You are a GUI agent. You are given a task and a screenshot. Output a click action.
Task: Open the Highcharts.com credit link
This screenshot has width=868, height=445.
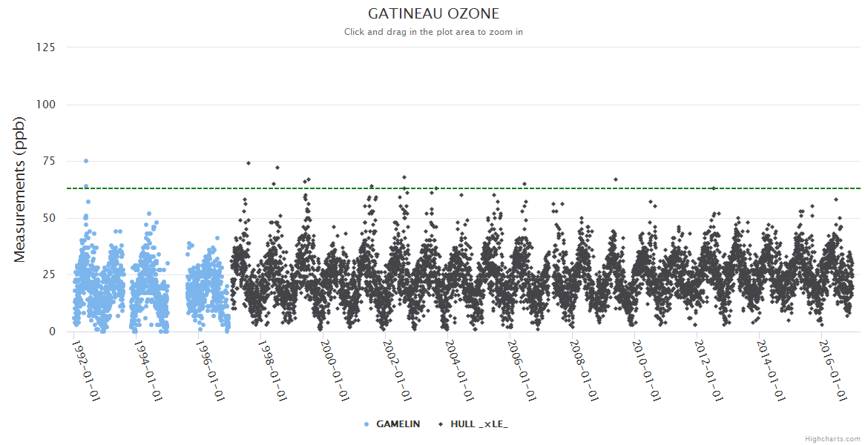[832, 439]
